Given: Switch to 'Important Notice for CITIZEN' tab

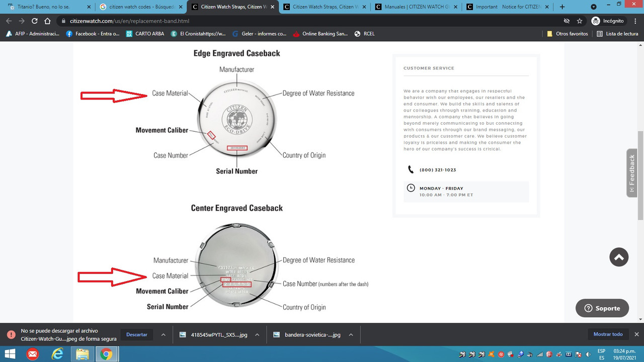Looking at the screenshot, I should 507,7.
